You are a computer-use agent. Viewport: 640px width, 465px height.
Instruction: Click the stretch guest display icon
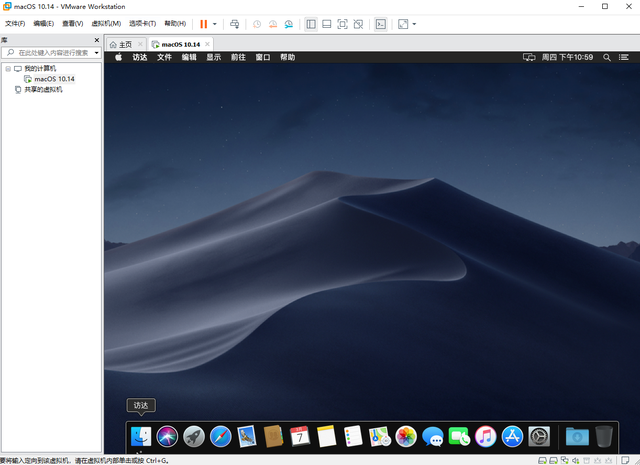[x=403, y=24]
